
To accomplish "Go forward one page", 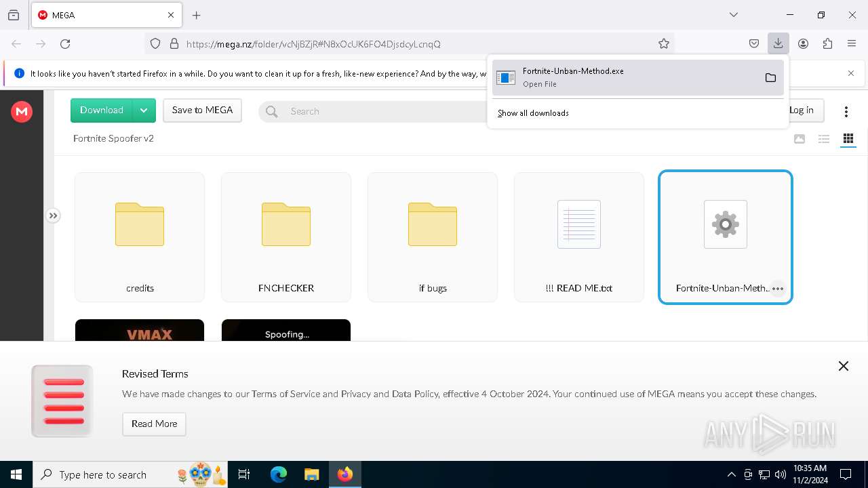I will pyautogui.click(x=41, y=43).
